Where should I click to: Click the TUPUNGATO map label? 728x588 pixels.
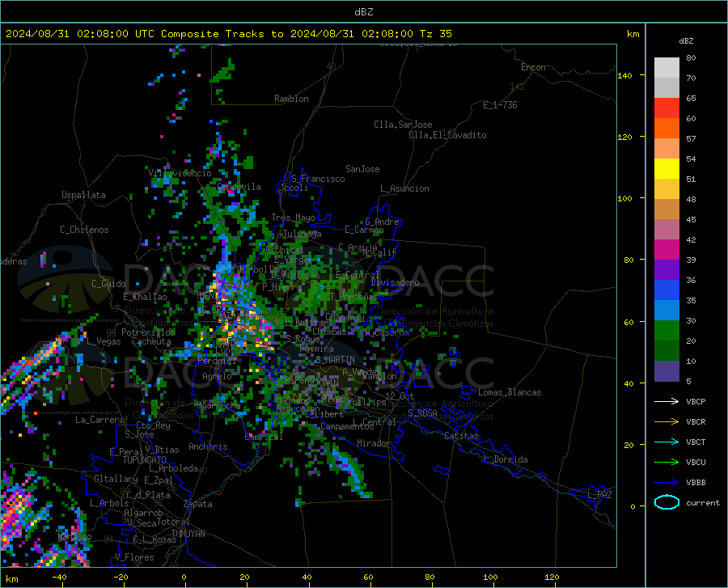point(145,460)
